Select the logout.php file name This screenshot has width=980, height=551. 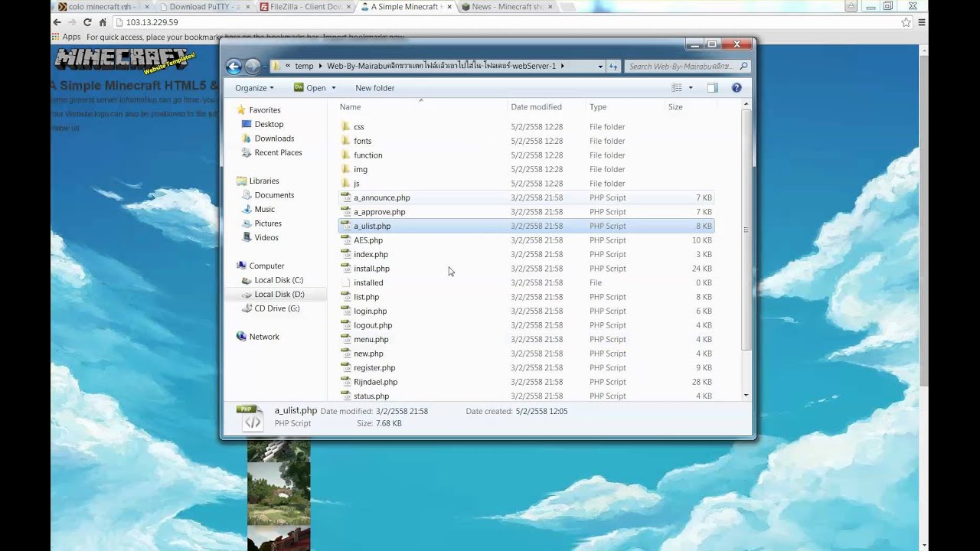coord(373,325)
